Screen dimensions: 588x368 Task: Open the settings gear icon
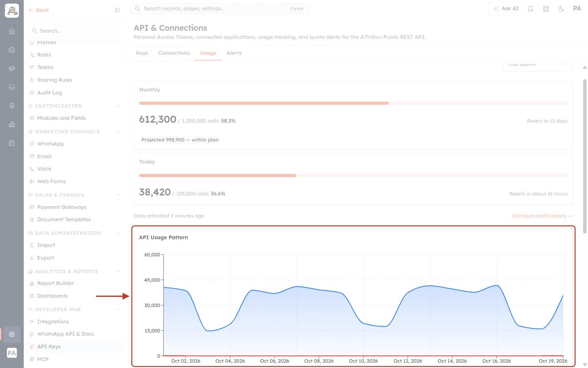point(12,334)
